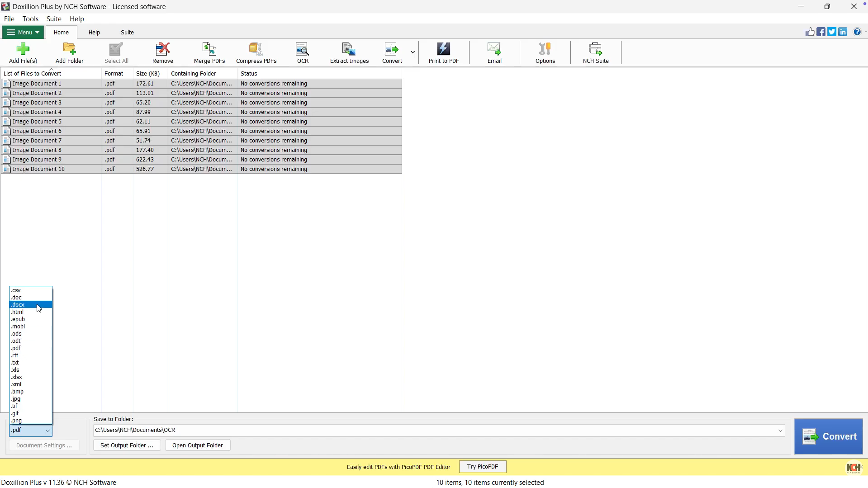Choose .gif from the format list
Viewport: 868px width, 488px height.
31,413
